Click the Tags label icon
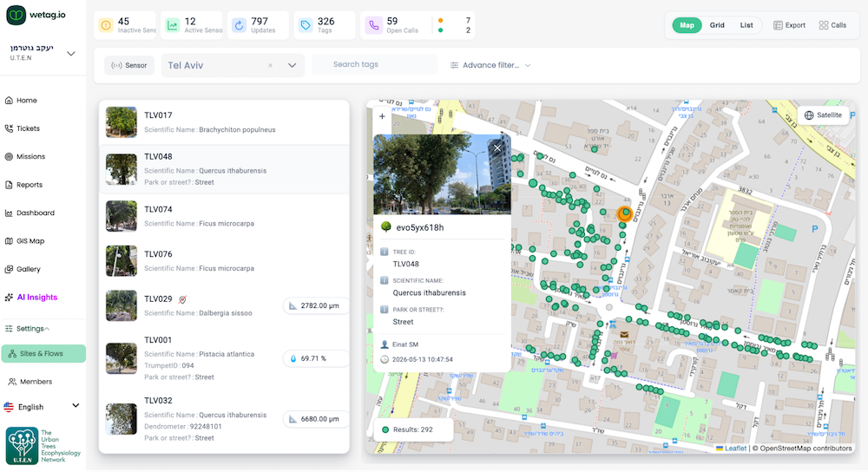This screenshot has height=472, width=868. pos(306,25)
